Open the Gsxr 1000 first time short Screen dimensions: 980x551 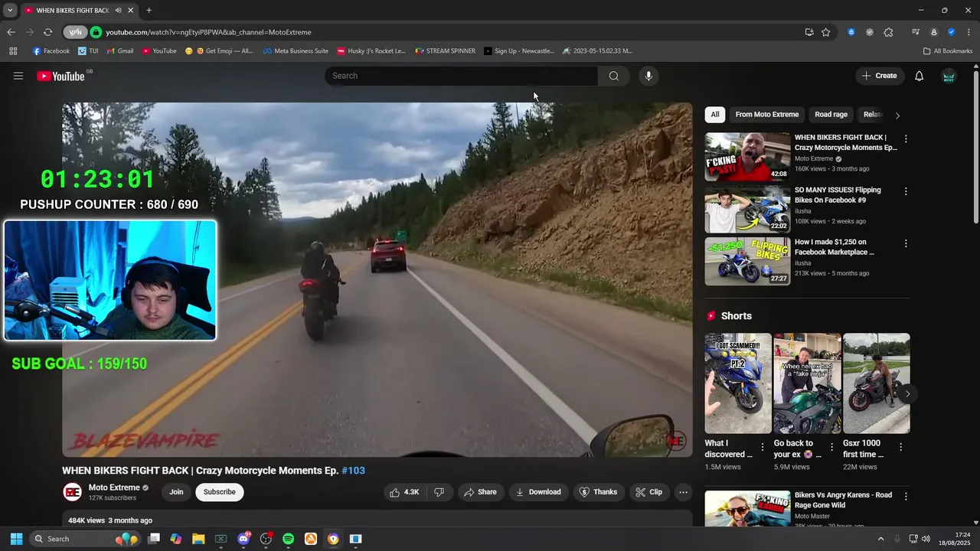(877, 383)
